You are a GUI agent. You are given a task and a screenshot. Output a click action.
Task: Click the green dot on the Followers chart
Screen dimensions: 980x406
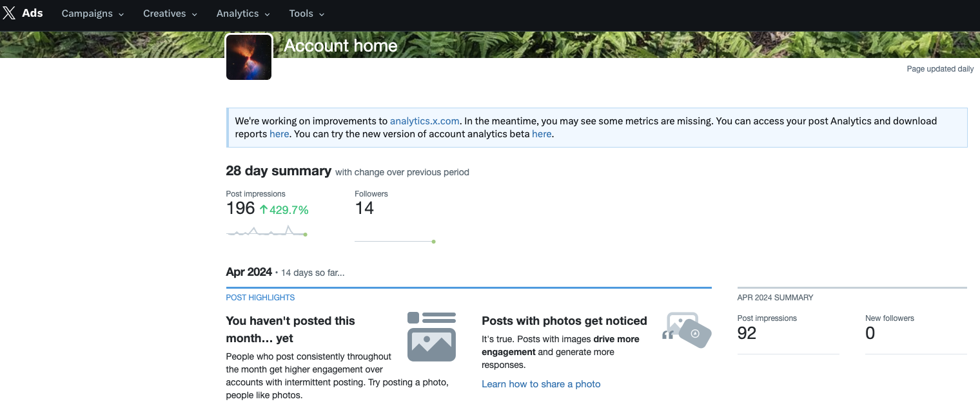pyautogui.click(x=433, y=241)
